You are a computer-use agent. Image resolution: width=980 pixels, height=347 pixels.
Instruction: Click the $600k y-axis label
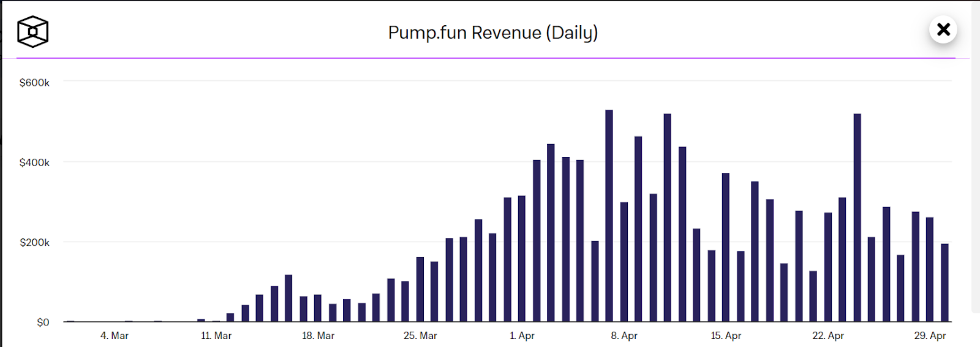[x=34, y=83]
